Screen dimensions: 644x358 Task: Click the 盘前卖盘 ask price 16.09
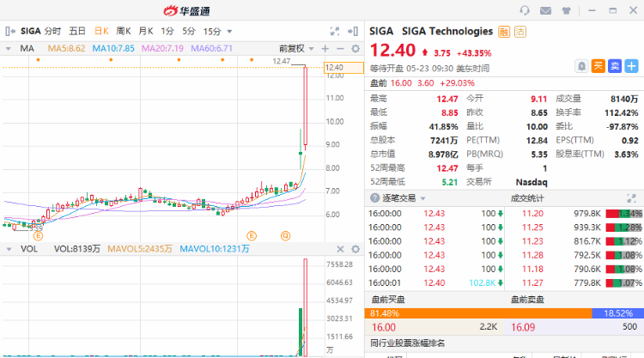(x=523, y=327)
